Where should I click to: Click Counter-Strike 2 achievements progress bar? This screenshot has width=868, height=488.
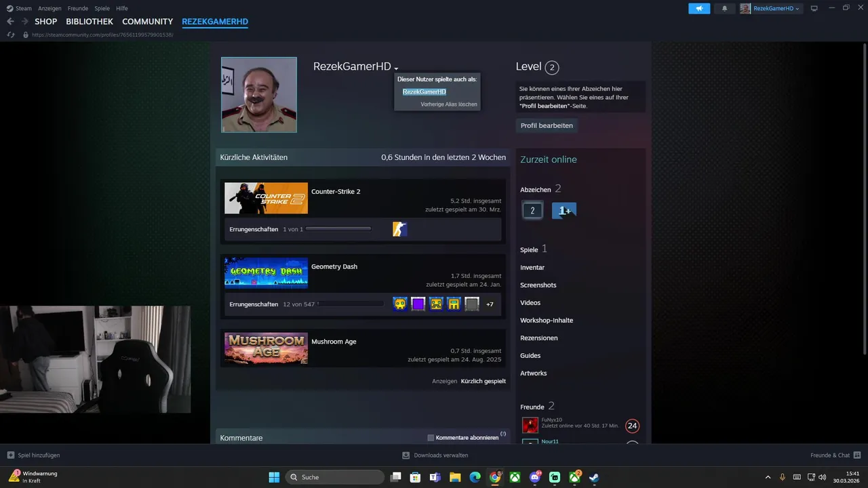(338, 229)
